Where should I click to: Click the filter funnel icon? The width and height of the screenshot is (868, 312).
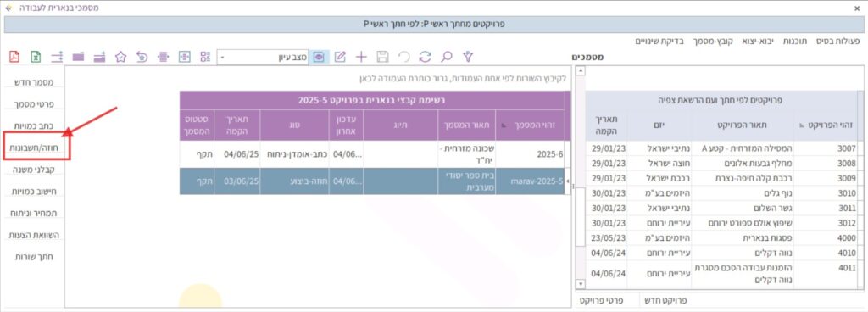468,57
